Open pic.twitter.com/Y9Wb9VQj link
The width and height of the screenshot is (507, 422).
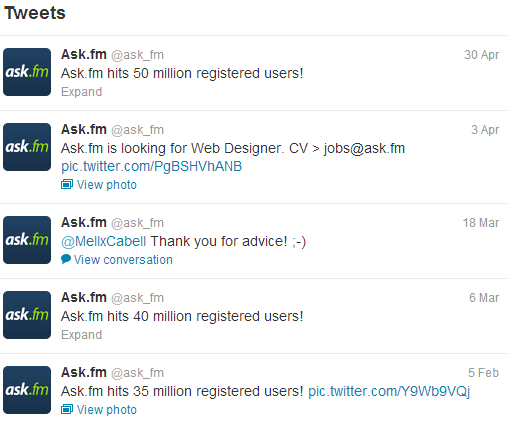(x=389, y=391)
